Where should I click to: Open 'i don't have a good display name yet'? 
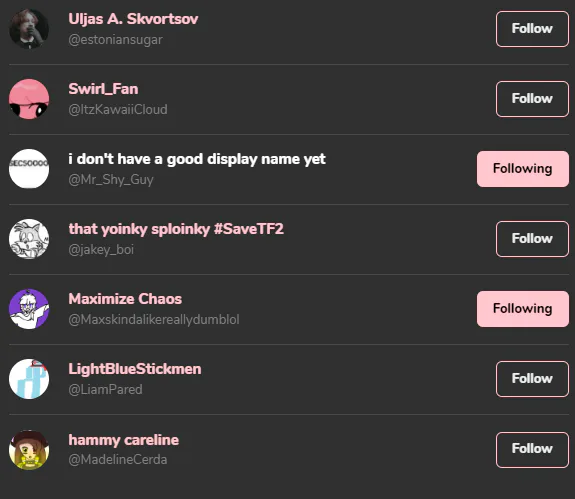click(x=197, y=159)
